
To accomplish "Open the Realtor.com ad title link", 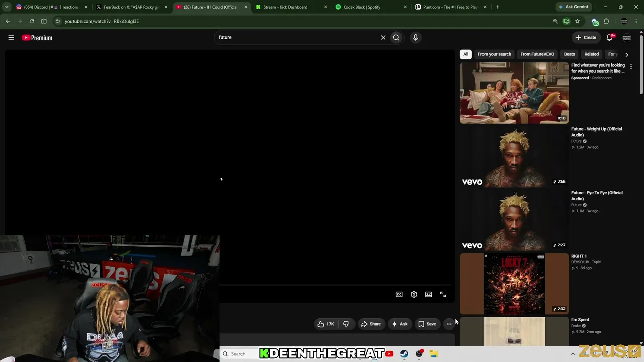I will 598,68.
